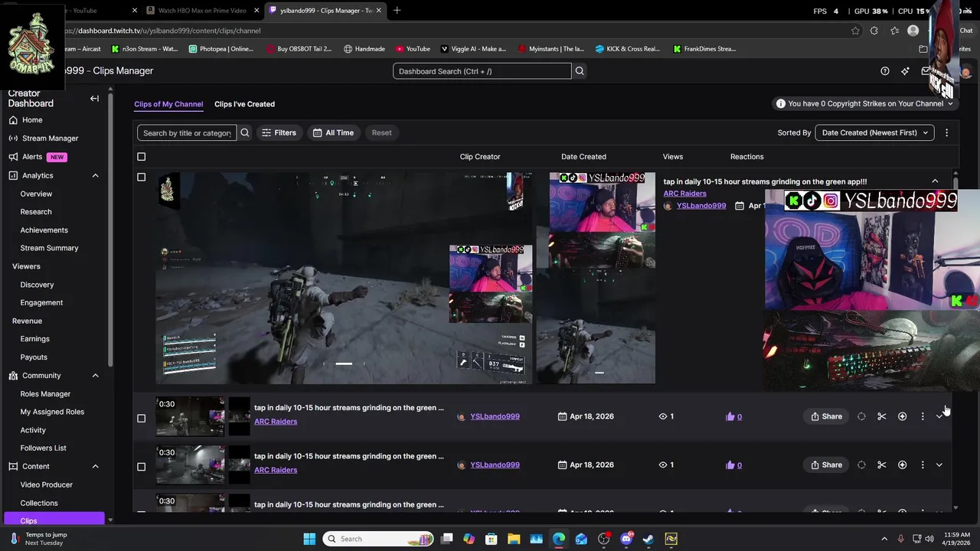
Task: Open OBS Studio from the taskbar
Action: (604, 540)
